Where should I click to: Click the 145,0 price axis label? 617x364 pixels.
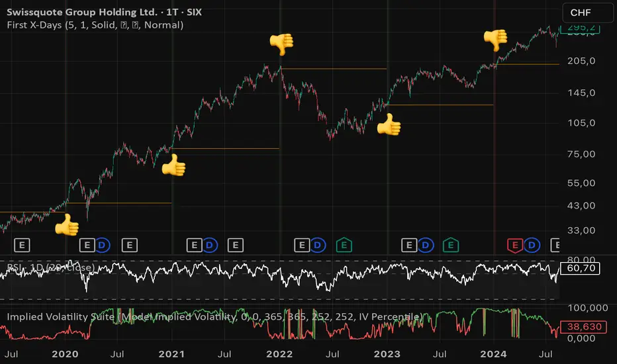pos(581,93)
